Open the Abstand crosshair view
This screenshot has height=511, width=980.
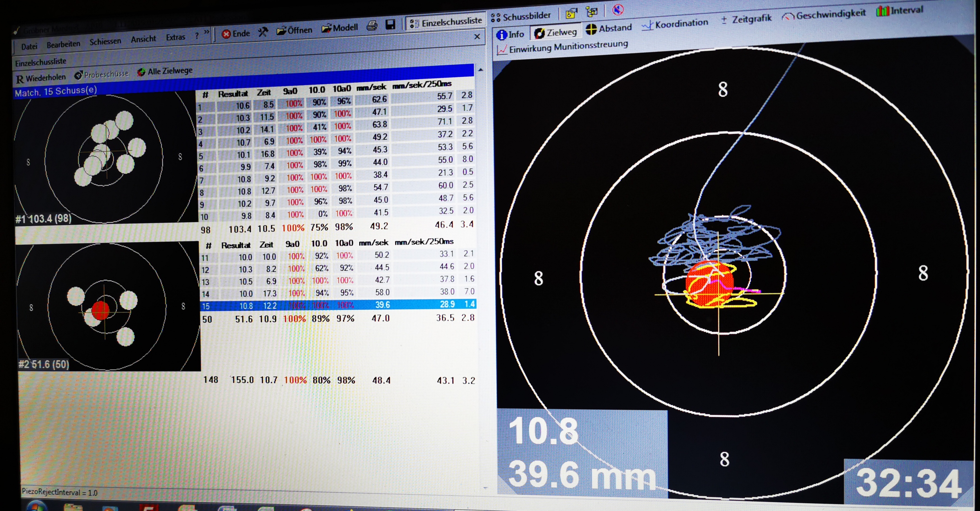point(608,28)
